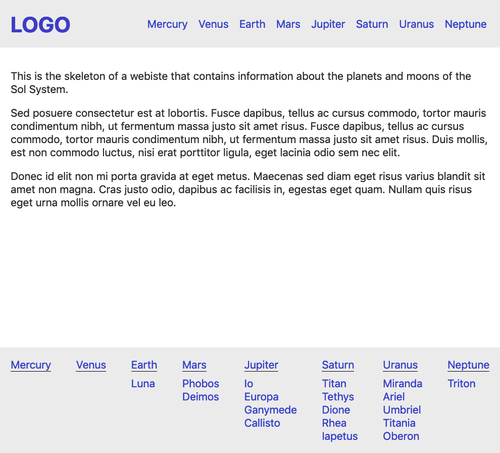Open Jupiter in the top navigation

(x=328, y=24)
